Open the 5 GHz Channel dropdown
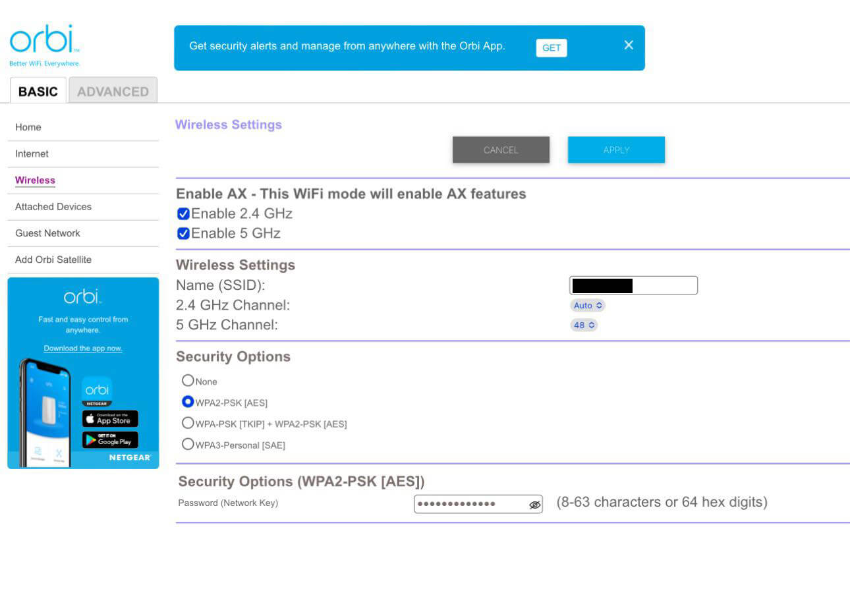 click(x=584, y=325)
